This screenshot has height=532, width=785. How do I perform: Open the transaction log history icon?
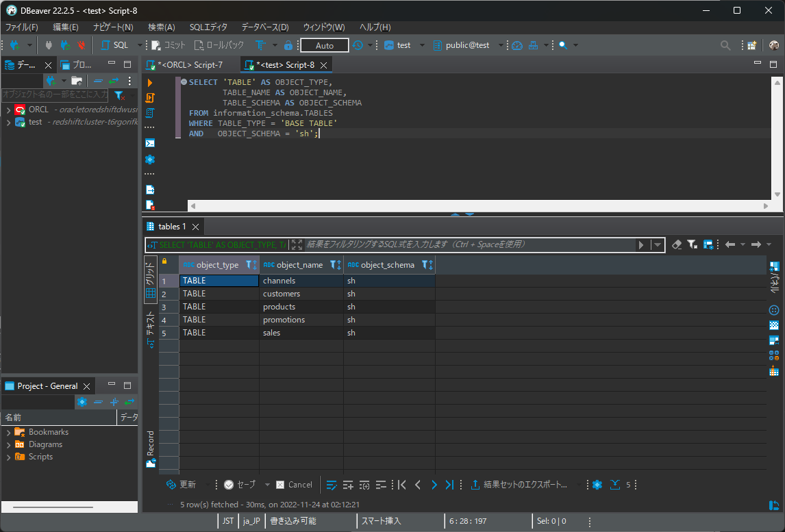(x=358, y=45)
